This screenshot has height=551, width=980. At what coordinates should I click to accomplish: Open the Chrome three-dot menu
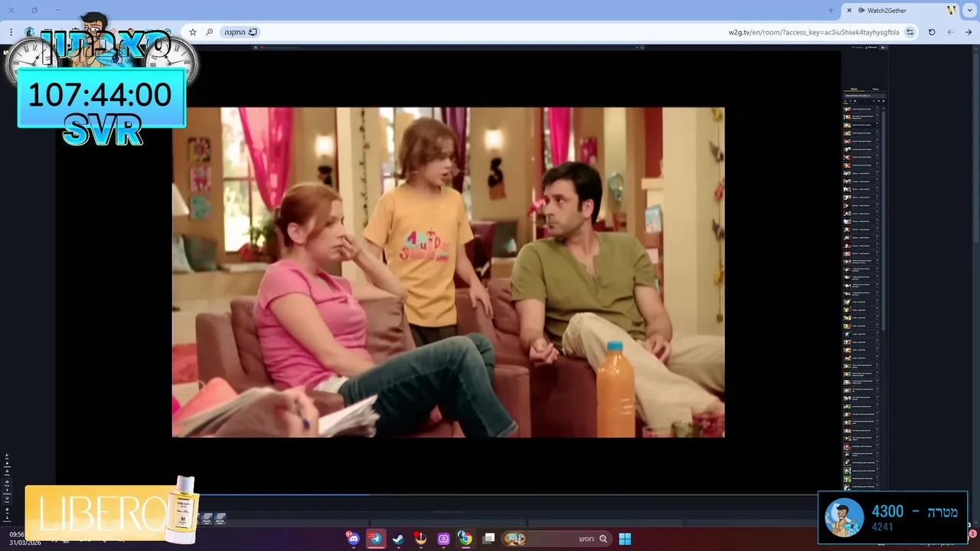[x=11, y=32]
